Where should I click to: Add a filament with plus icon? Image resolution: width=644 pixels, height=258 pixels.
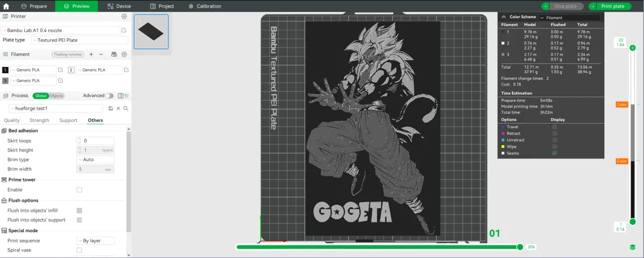91,54
